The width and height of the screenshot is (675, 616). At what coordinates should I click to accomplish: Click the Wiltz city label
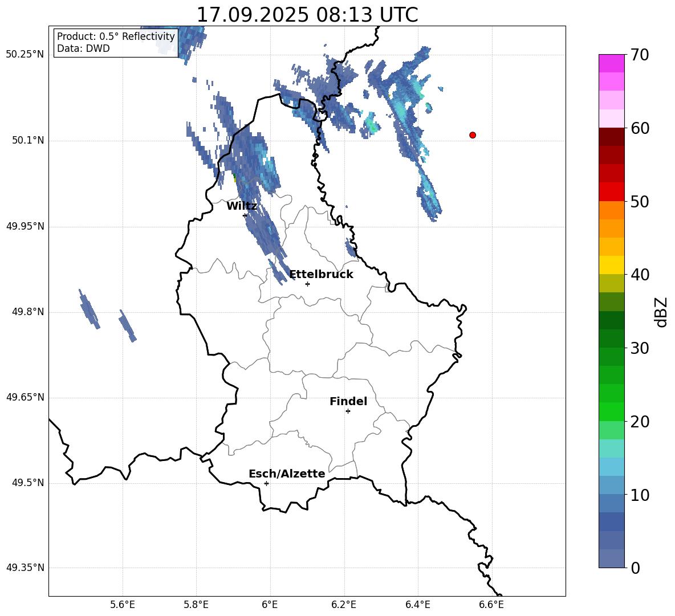click(x=242, y=206)
